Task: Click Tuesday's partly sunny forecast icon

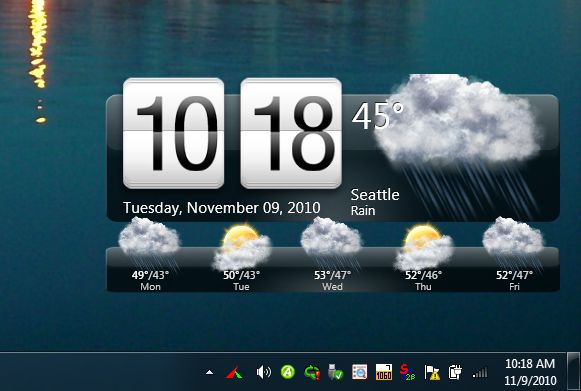Action: [x=242, y=247]
